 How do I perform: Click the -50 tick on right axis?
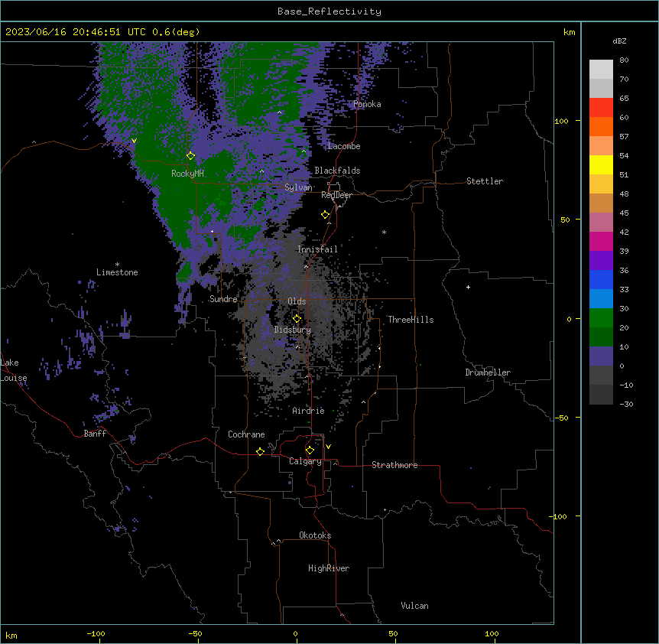click(x=561, y=418)
